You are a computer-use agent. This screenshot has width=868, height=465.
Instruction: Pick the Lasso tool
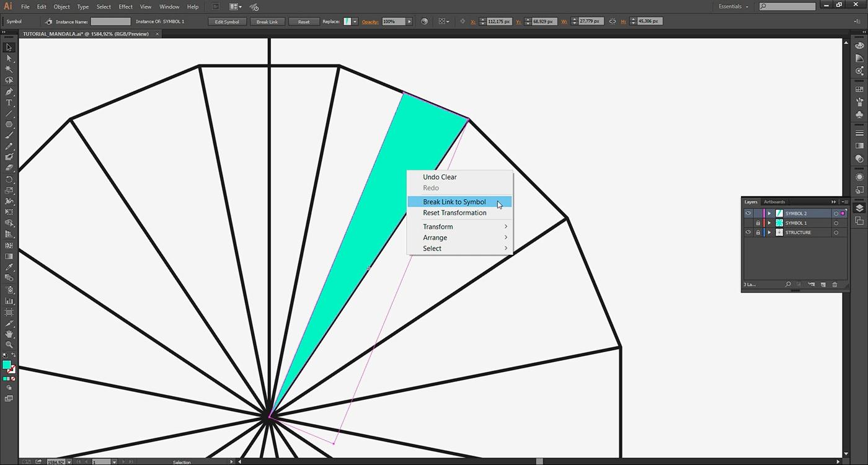9,81
